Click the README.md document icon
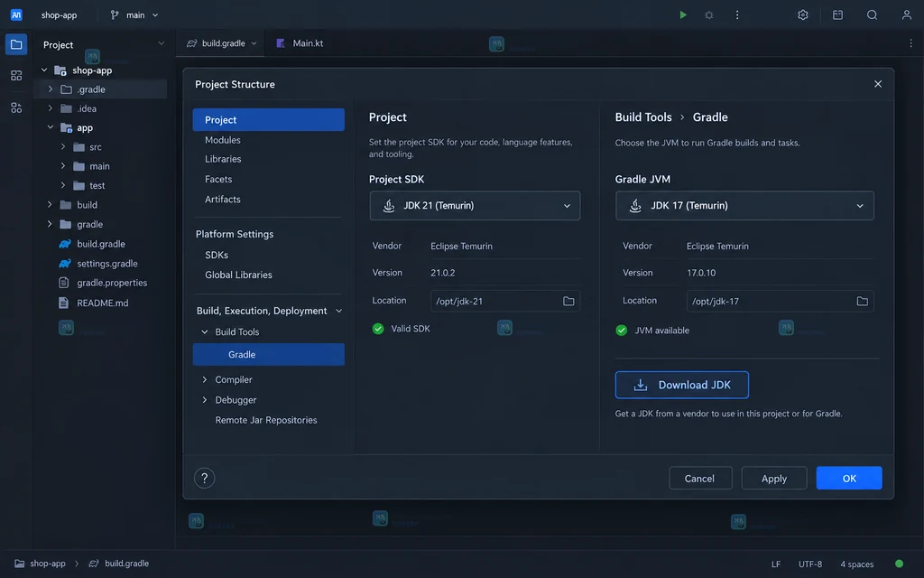 pos(63,303)
